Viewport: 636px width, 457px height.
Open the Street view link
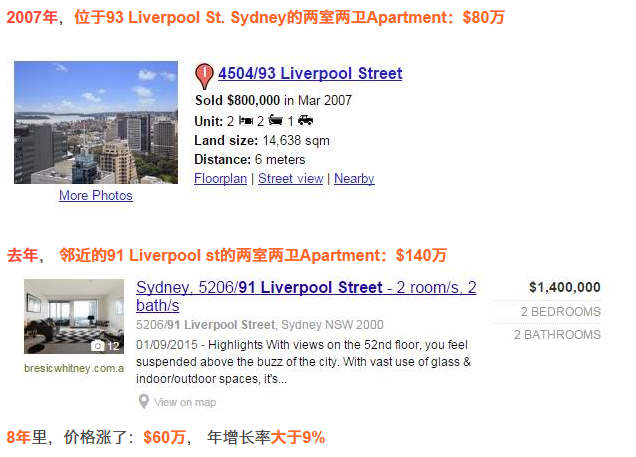pyautogui.click(x=290, y=178)
